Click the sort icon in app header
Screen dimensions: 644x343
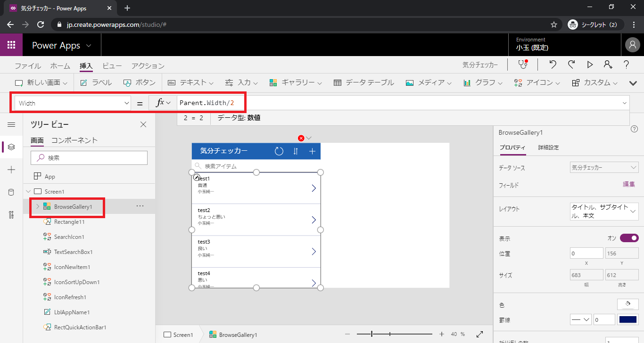[x=296, y=151]
